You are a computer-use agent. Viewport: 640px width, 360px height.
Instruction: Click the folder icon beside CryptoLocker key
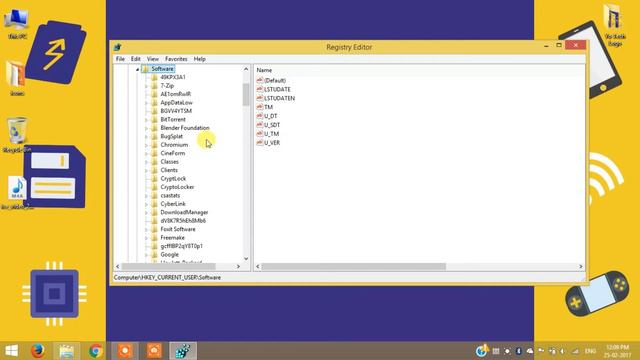pyautogui.click(x=154, y=187)
